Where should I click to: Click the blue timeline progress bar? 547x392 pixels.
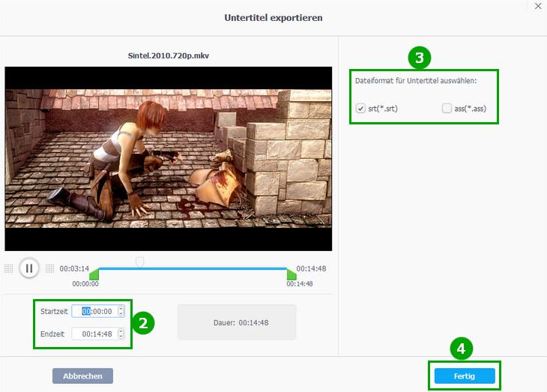(x=193, y=269)
